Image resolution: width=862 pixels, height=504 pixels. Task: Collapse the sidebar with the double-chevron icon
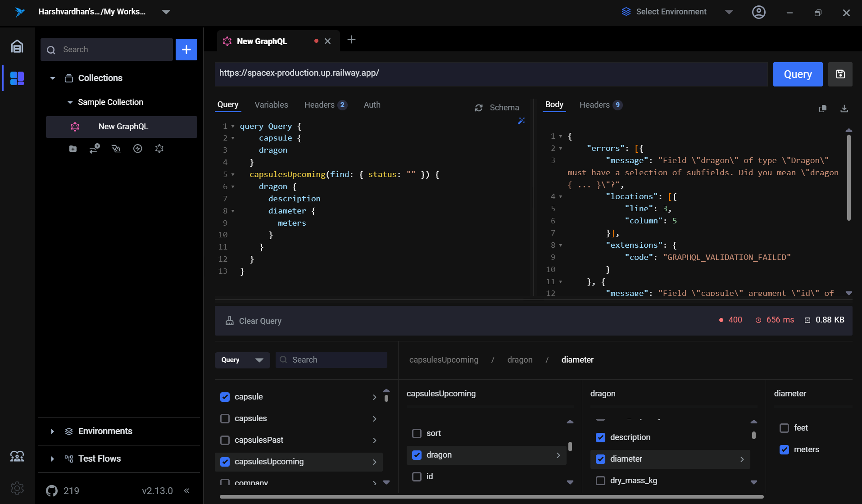(186, 491)
